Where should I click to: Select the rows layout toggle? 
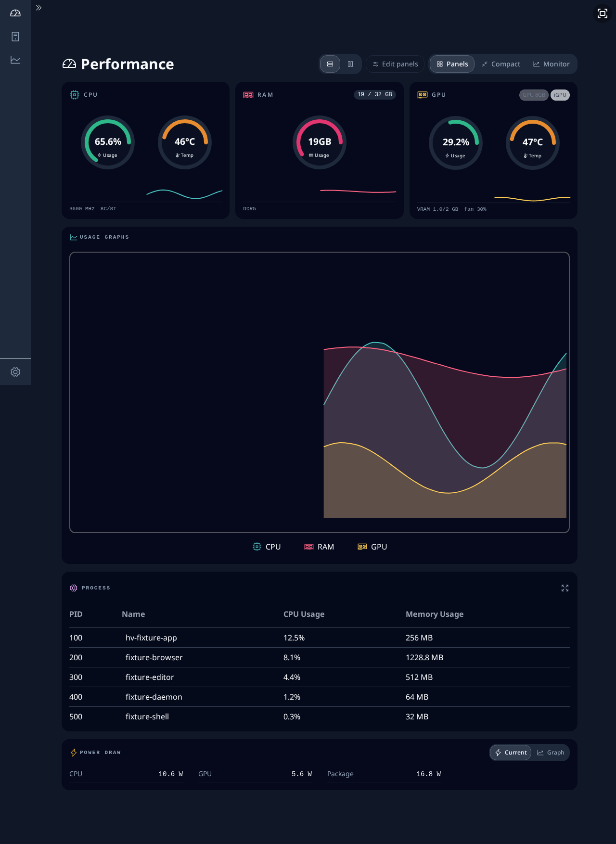(330, 64)
